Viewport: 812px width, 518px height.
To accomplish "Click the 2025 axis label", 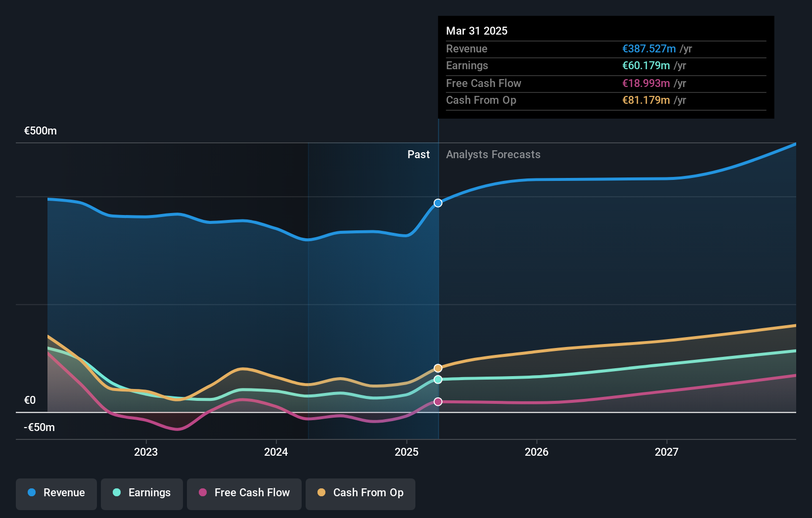I will 406,452.
